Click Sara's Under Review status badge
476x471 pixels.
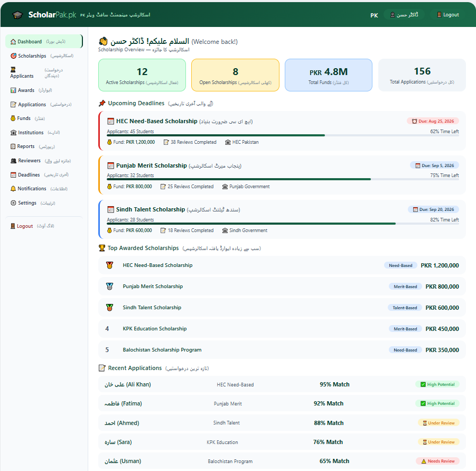point(438,442)
